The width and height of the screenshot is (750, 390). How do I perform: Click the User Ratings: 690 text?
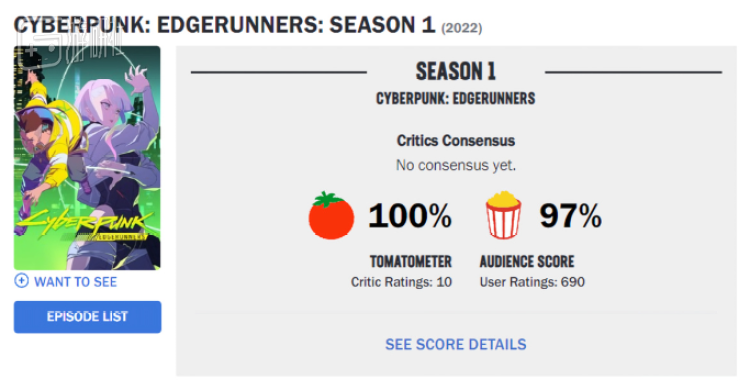pyautogui.click(x=532, y=282)
